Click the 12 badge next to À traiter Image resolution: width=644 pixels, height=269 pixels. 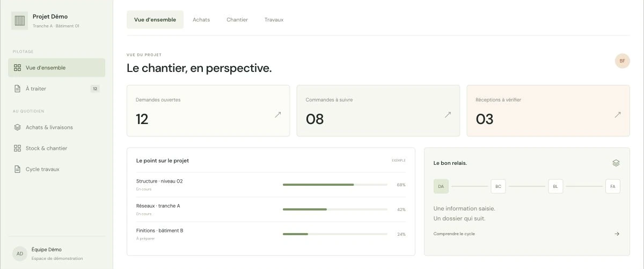(95, 89)
